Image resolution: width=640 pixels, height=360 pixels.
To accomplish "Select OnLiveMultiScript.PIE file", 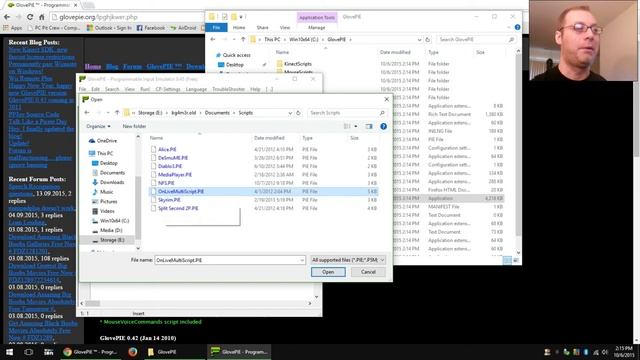I will (x=263, y=191).
